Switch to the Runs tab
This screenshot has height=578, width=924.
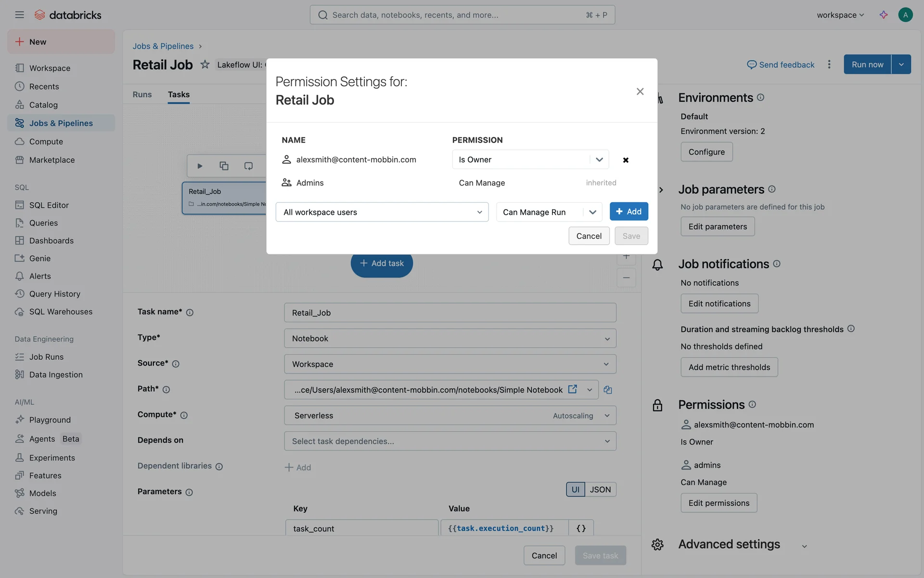click(142, 94)
